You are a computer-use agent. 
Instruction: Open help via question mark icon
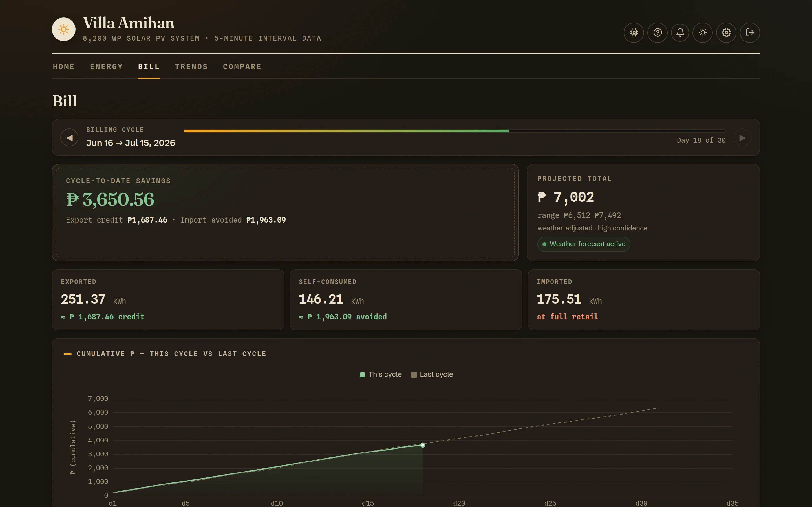(x=657, y=32)
